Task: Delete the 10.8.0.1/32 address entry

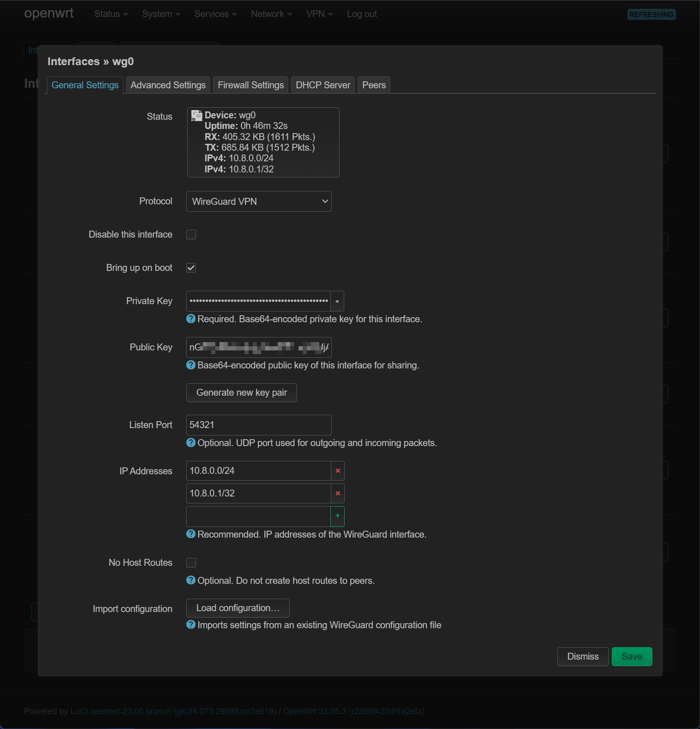Action: click(x=338, y=493)
